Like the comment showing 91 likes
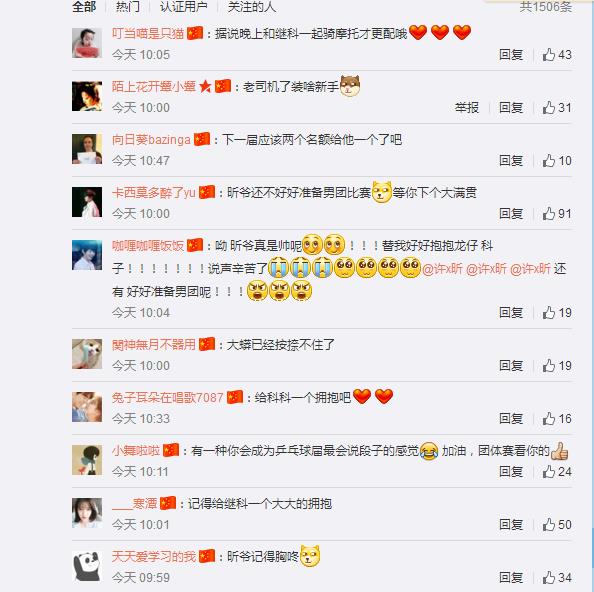594x592 pixels. tap(557, 214)
